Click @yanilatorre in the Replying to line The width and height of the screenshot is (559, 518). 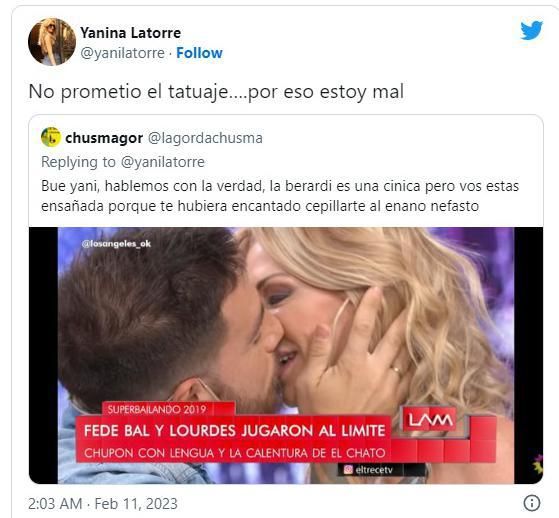[163, 162]
